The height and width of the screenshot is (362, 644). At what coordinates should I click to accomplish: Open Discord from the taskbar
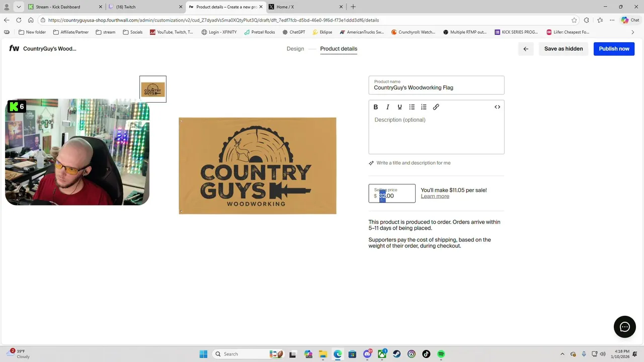click(x=367, y=354)
